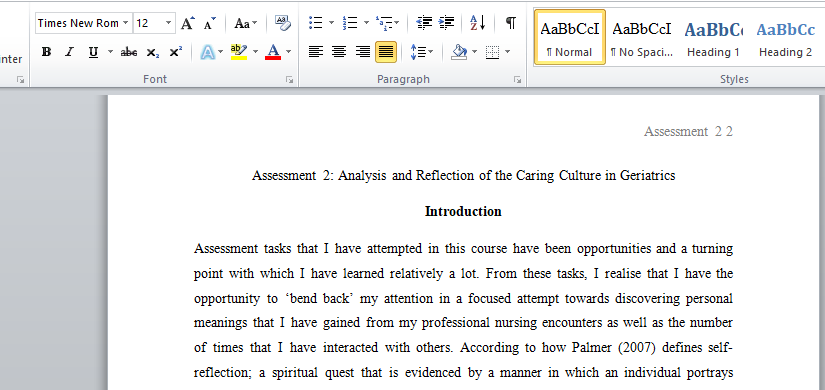Apply the Heading 1 style
Screen dimensions: 825x390
coord(713,37)
